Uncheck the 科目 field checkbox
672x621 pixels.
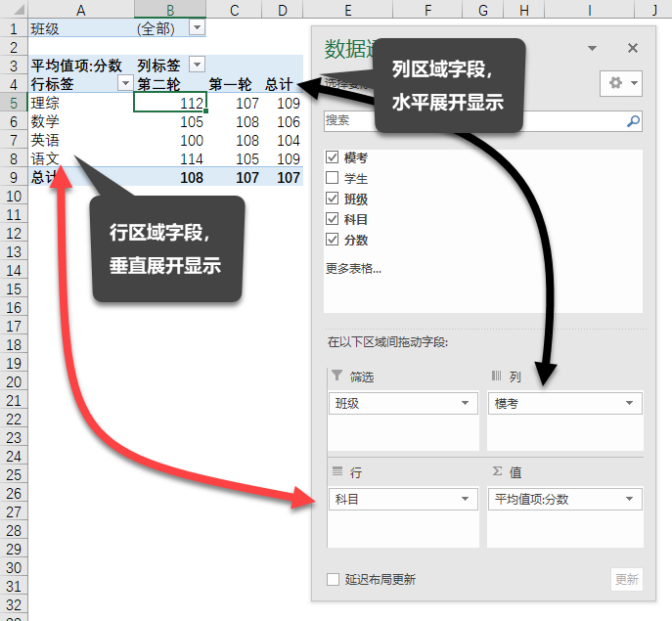333,219
